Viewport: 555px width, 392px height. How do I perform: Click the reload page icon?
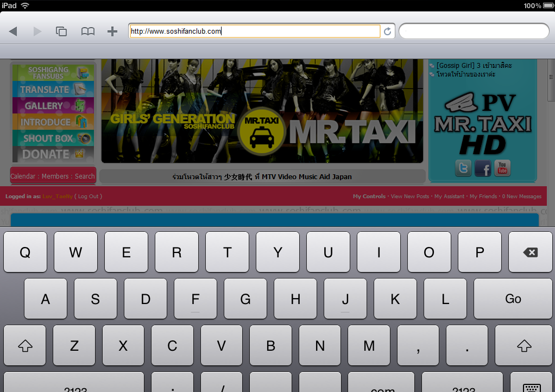click(388, 31)
